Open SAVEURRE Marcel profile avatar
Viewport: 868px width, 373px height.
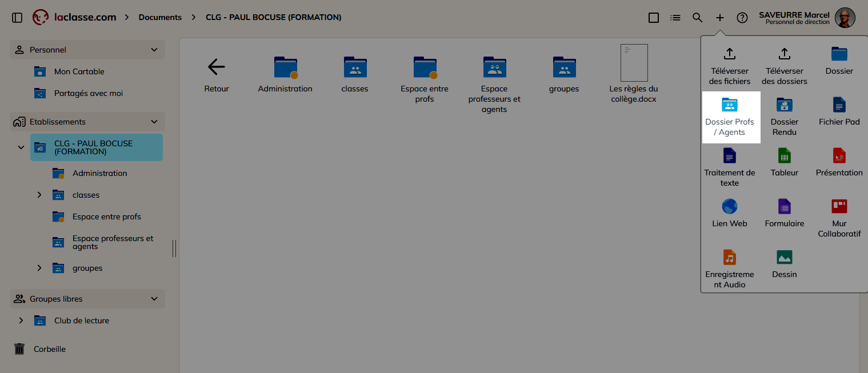845,18
